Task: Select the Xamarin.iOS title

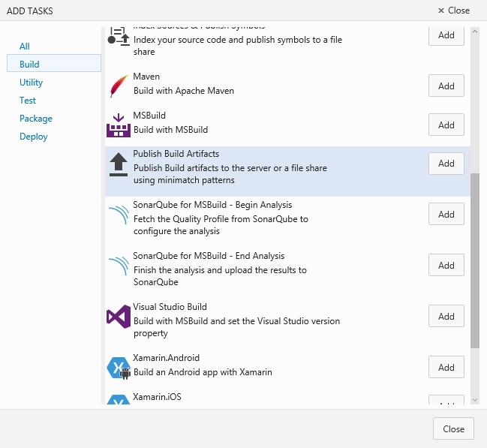Action: tap(157, 397)
